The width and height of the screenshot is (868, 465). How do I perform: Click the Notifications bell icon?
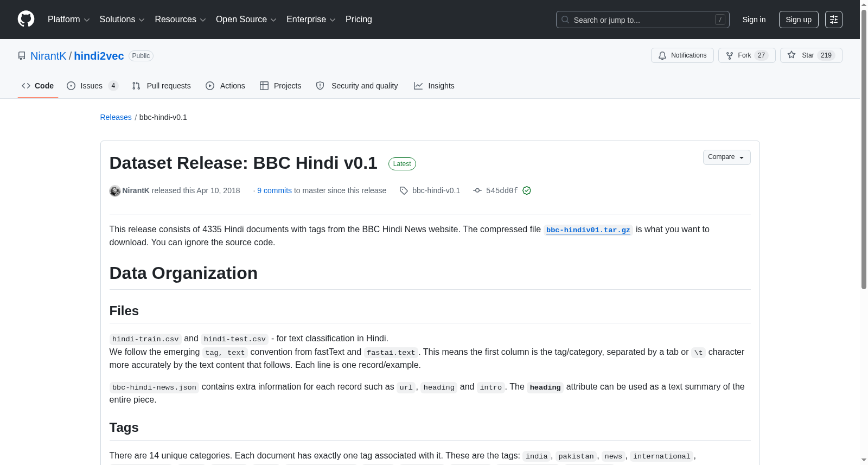[x=662, y=55]
